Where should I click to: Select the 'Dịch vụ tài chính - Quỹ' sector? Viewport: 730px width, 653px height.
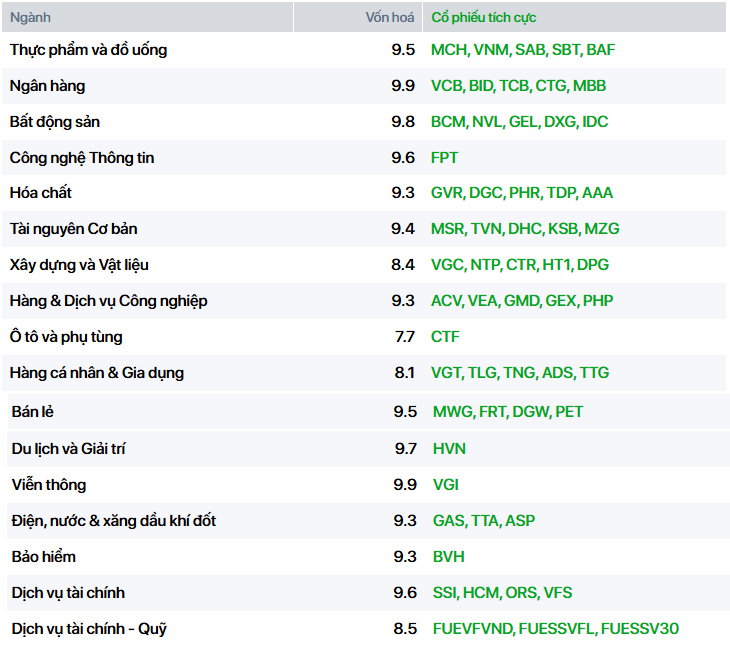tap(89, 629)
